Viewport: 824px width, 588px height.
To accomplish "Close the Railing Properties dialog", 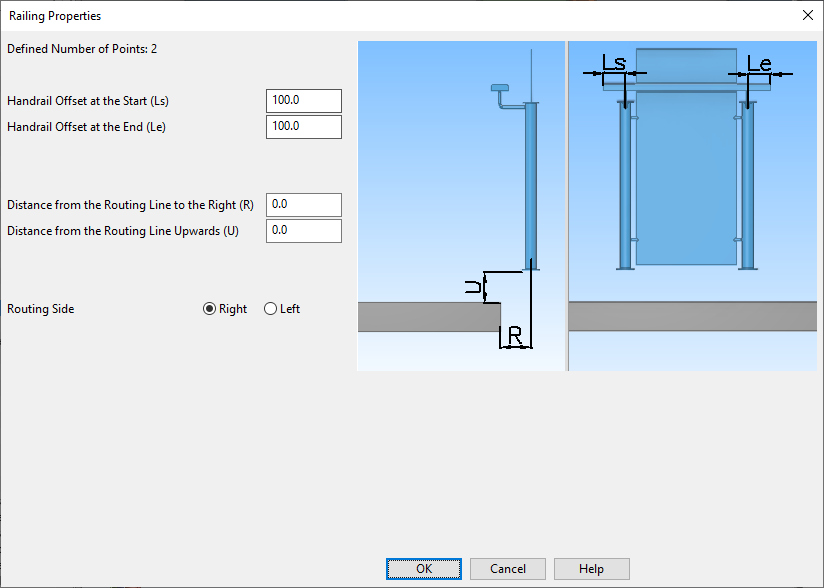I will (808, 15).
